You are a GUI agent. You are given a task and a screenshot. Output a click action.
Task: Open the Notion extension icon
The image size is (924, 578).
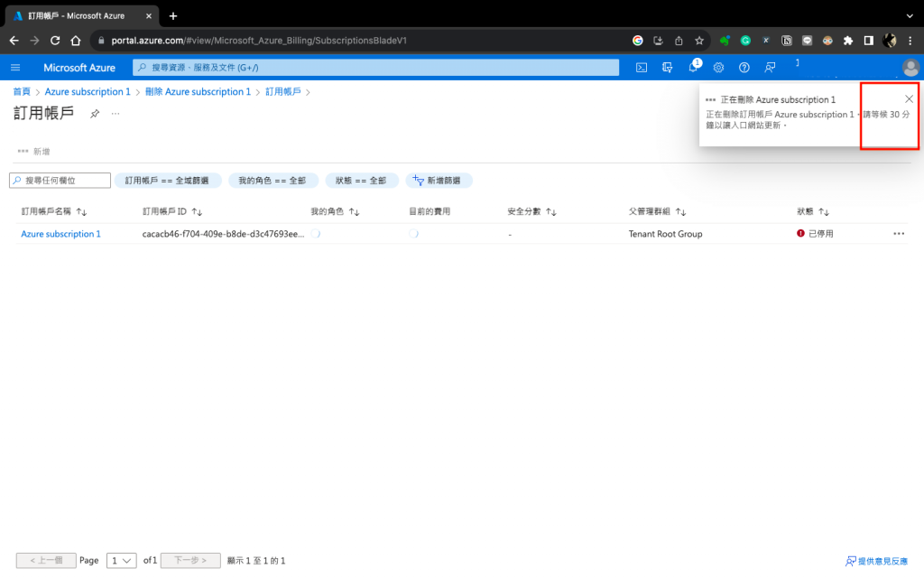pos(786,40)
